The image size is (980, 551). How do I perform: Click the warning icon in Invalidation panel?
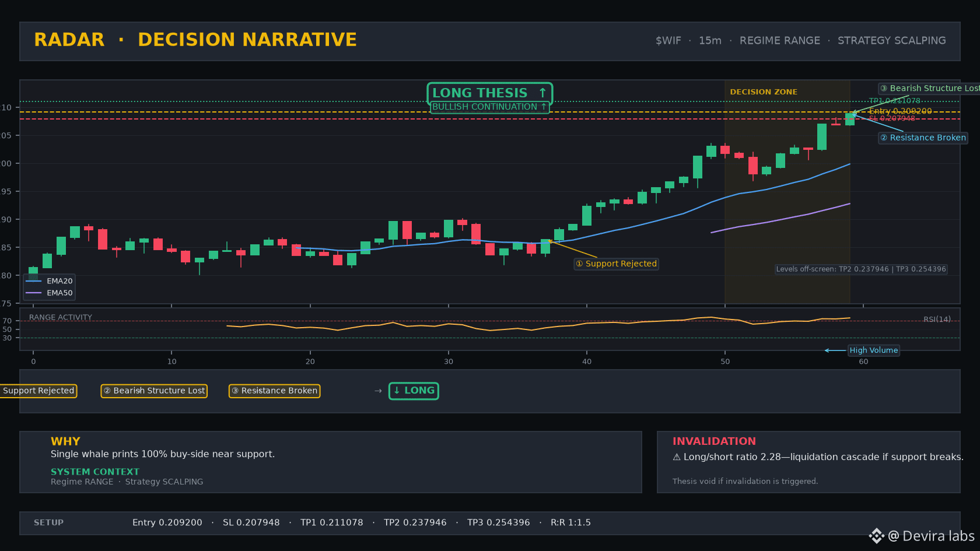(x=677, y=457)
